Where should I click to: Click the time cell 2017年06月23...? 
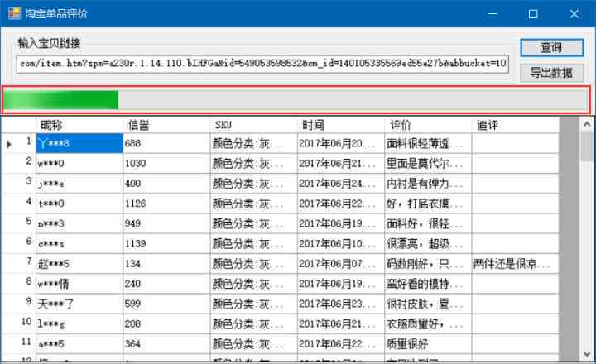click(340, 304)
